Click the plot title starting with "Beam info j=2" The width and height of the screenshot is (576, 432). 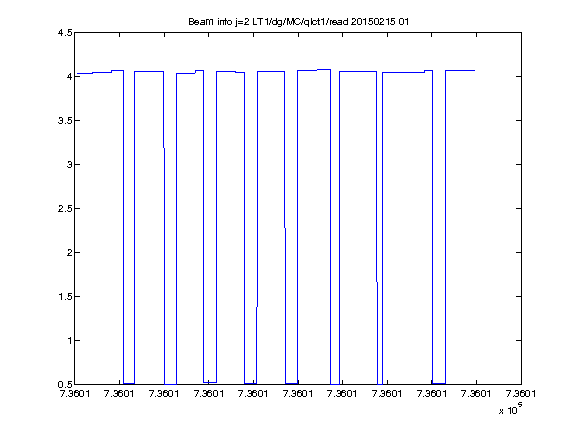[298, 22]
